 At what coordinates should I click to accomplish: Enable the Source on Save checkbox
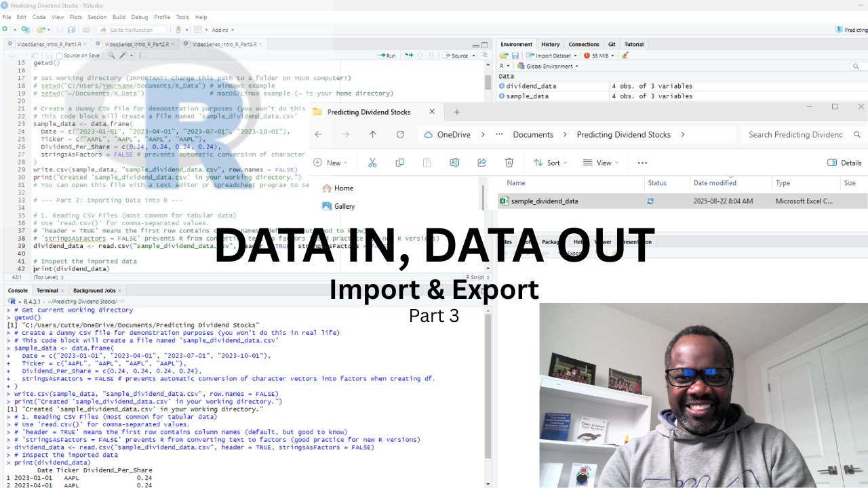60,55
